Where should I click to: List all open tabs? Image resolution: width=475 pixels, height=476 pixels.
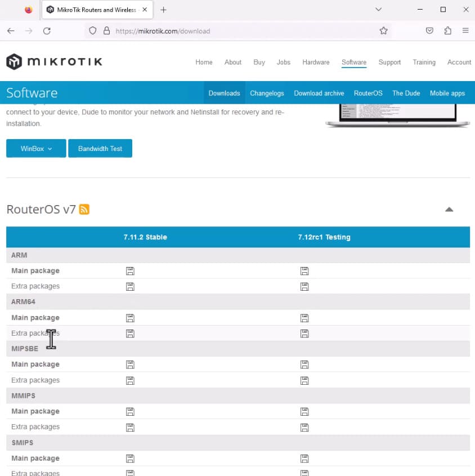(x=378, y=10)
